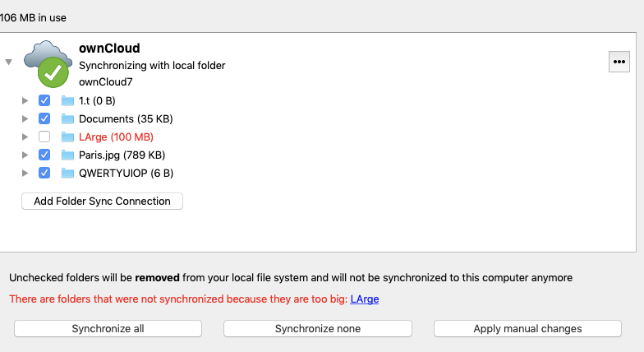The height and width of the screenshot is (352, 644).
Task: Click the folder icon next to LArge
Action: click(67, 137)
